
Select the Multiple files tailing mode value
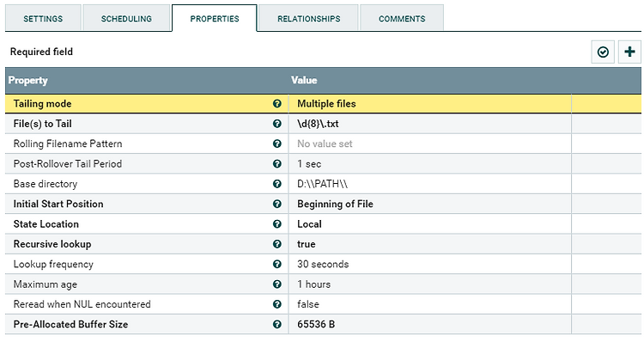(x=429, y=104)
